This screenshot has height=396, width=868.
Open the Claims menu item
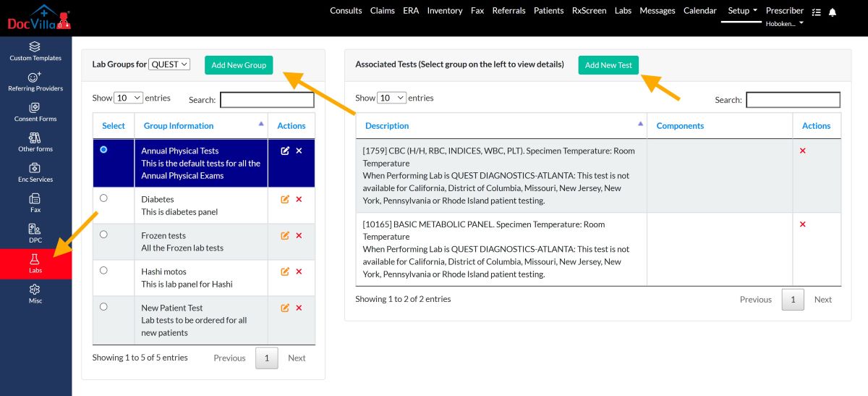tap(382, 11)
